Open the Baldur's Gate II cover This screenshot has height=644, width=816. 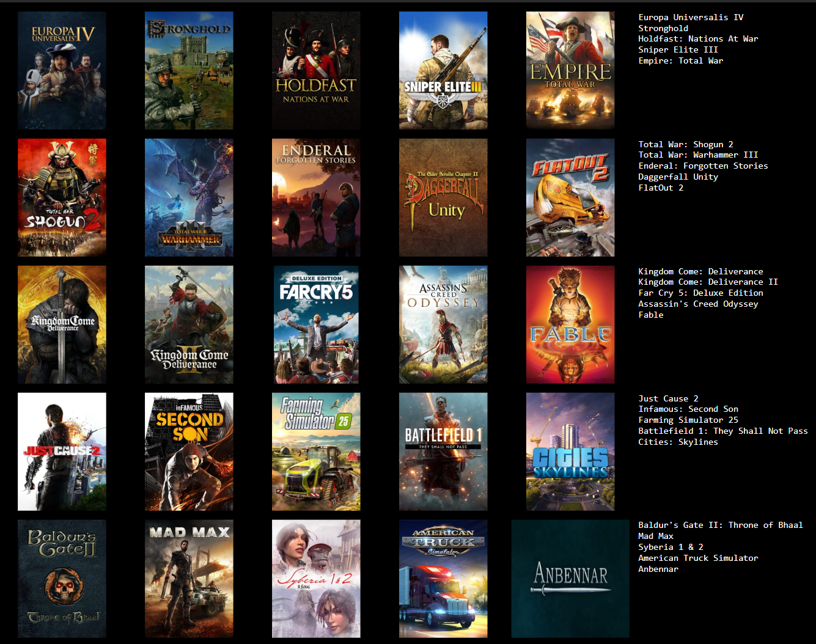coord(62,579)
